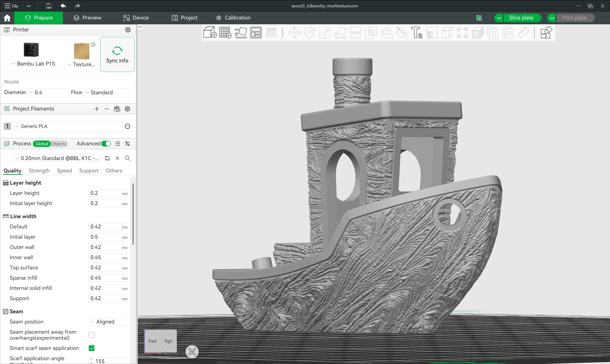Select the Lay on face tool
The width and height of the screenshot is (610, 364).
point(341,33)
